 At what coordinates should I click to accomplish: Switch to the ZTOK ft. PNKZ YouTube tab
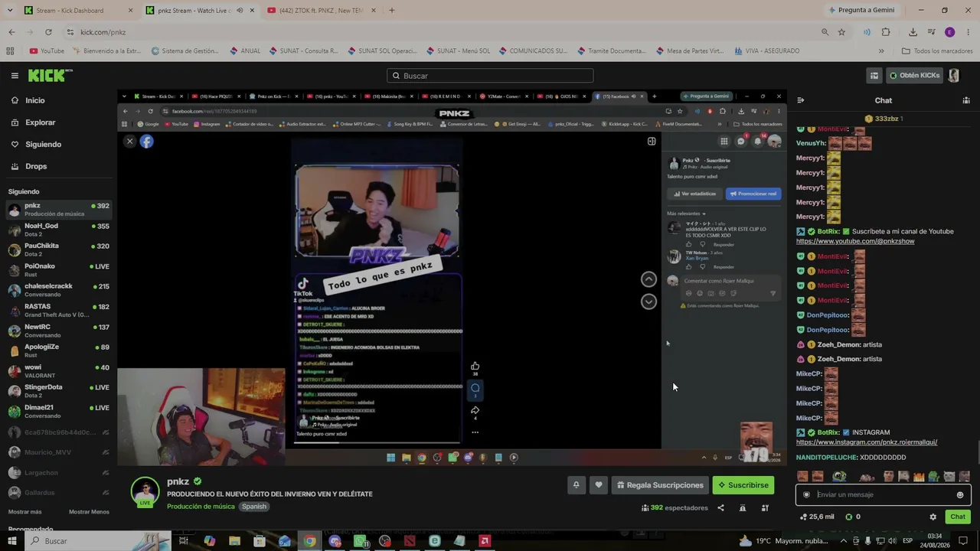[x=322, y=11]
